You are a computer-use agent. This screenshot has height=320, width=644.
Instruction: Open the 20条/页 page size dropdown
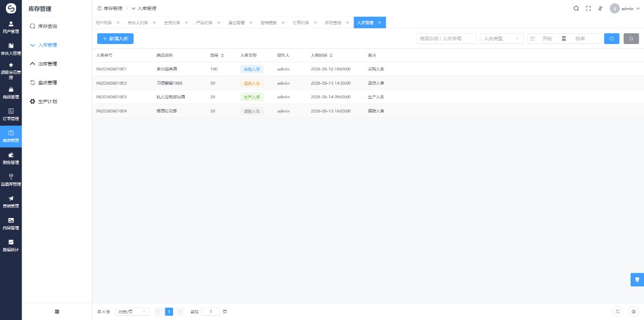(x=132, y=311)
